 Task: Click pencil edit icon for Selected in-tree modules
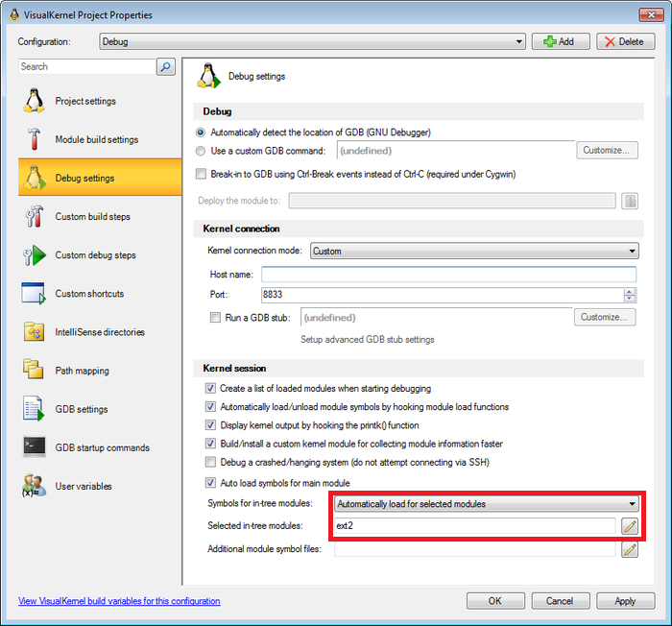pos(630,526)
